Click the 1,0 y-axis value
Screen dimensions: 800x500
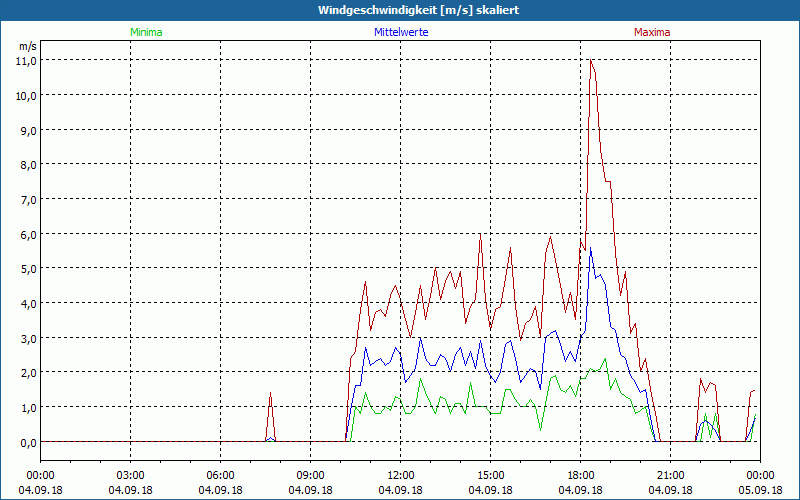click(29, 408)
